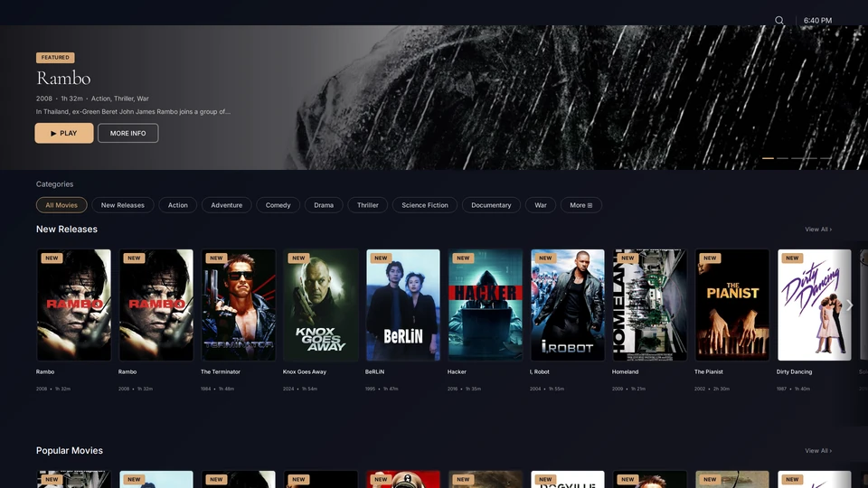Filter by Action category
This screenshot has height=488, width=868.
pos(178,205)
